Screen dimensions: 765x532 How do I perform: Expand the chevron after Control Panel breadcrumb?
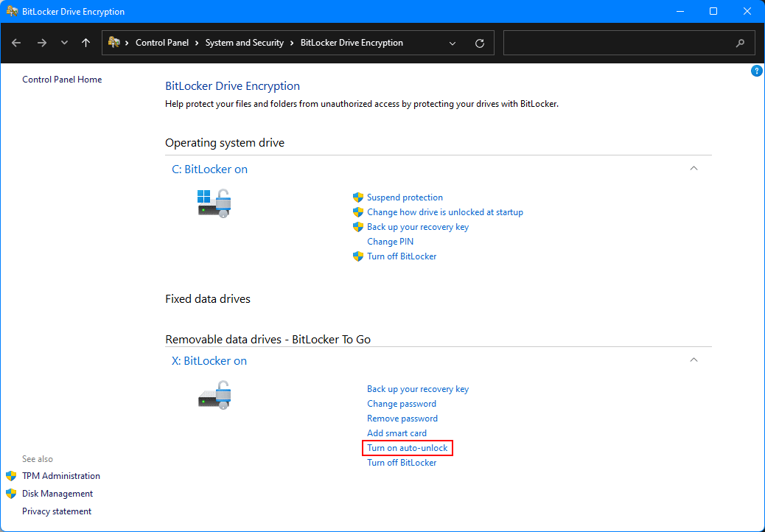pyautogui.click(x=197, y=43)
